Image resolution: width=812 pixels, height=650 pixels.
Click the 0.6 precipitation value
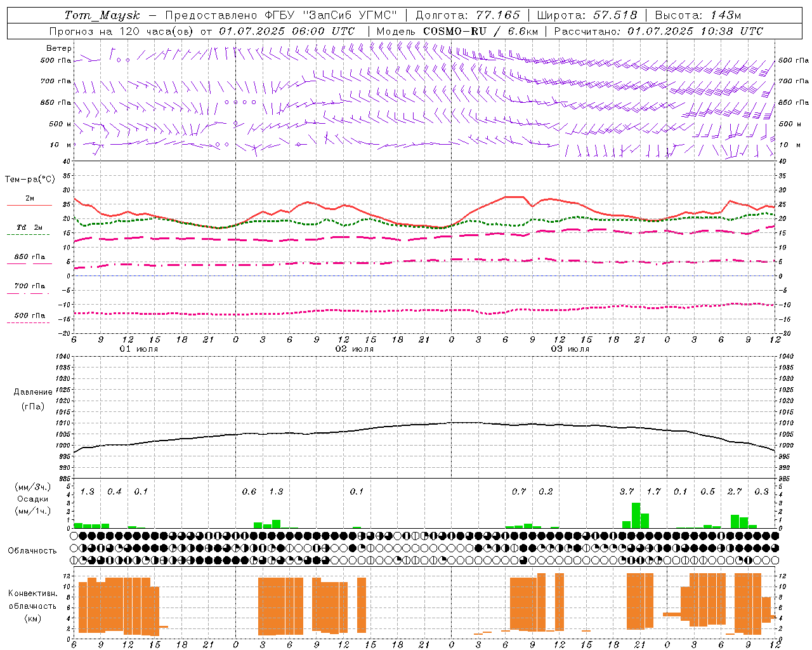(249, 491)
